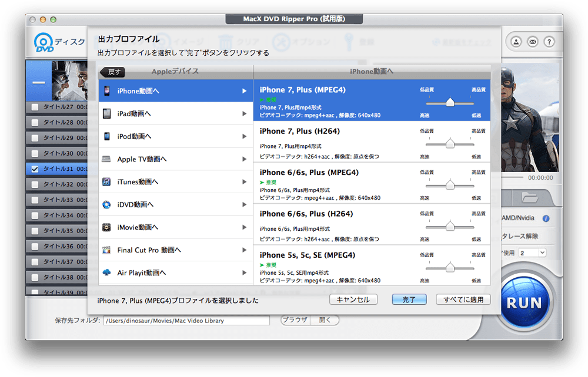The image size is (588, 377).
Task: Click the Captain America preview image
Action: (x=530, y=117)
